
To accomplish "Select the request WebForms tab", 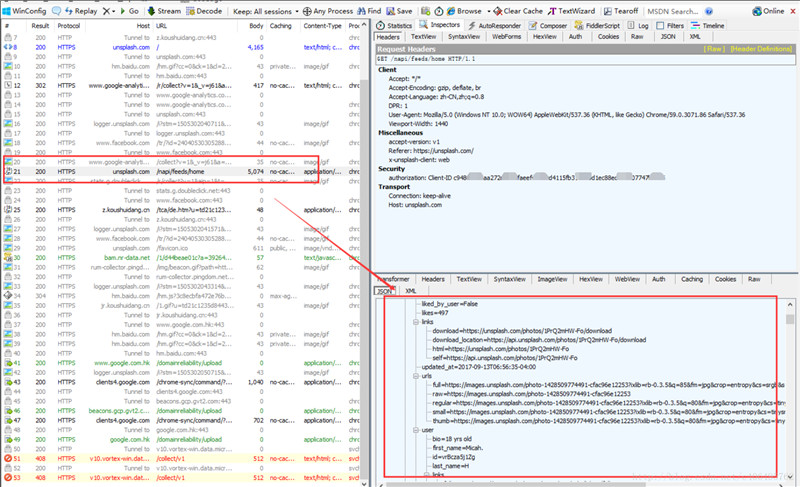I will (x=506, y=37).
